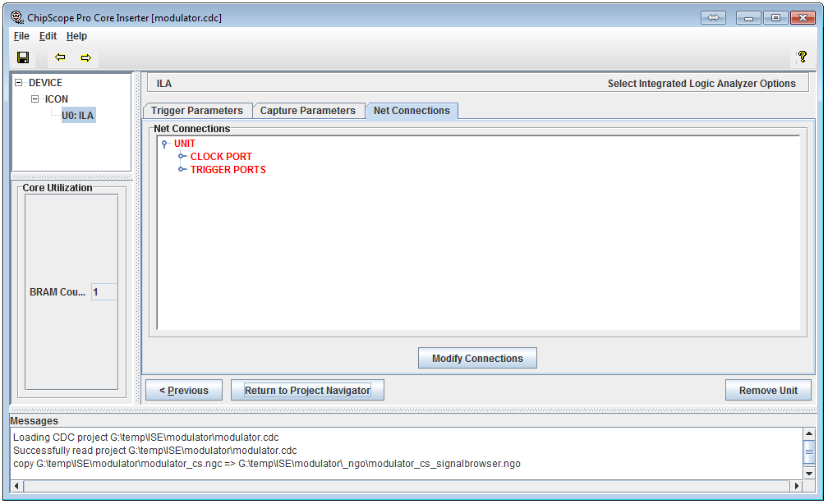Open the Help menu

pos(76,36)
